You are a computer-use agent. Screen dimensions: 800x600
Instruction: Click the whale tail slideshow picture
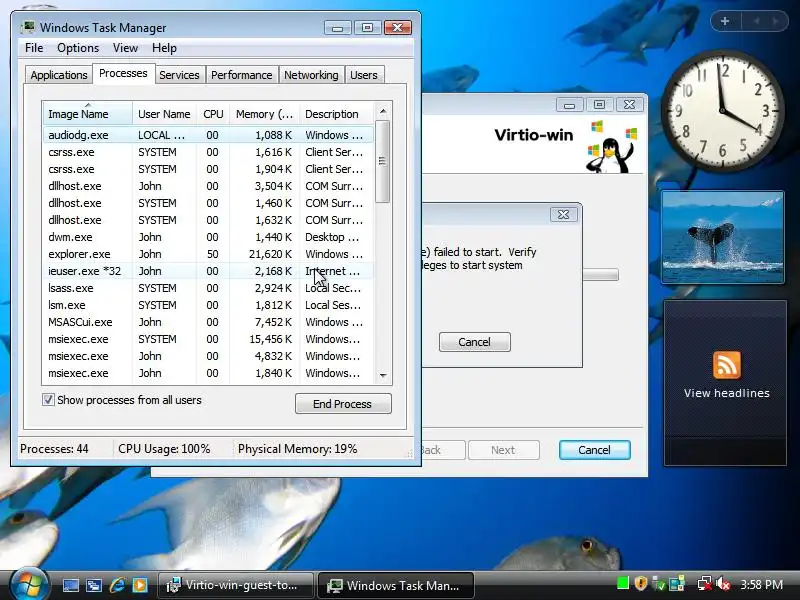[722, 237]
